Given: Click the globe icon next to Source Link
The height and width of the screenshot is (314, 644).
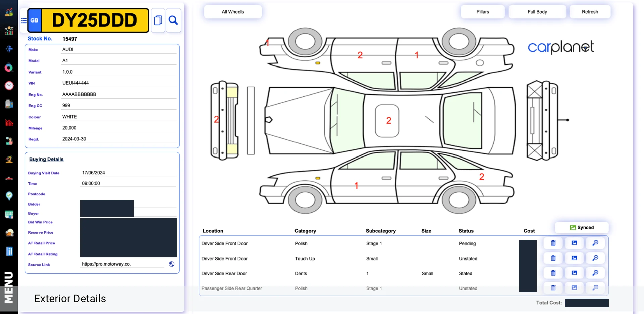Looking at the screenshot, I should pos(172,264).
